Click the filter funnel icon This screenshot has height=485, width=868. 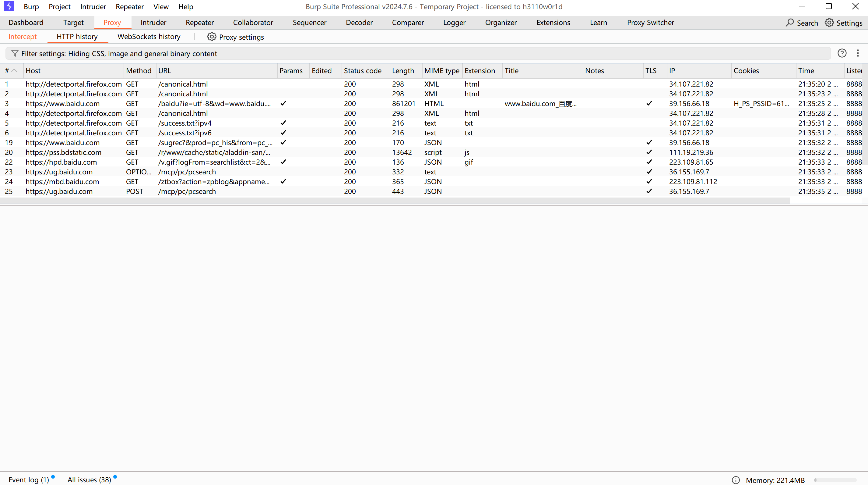[15, 53]
